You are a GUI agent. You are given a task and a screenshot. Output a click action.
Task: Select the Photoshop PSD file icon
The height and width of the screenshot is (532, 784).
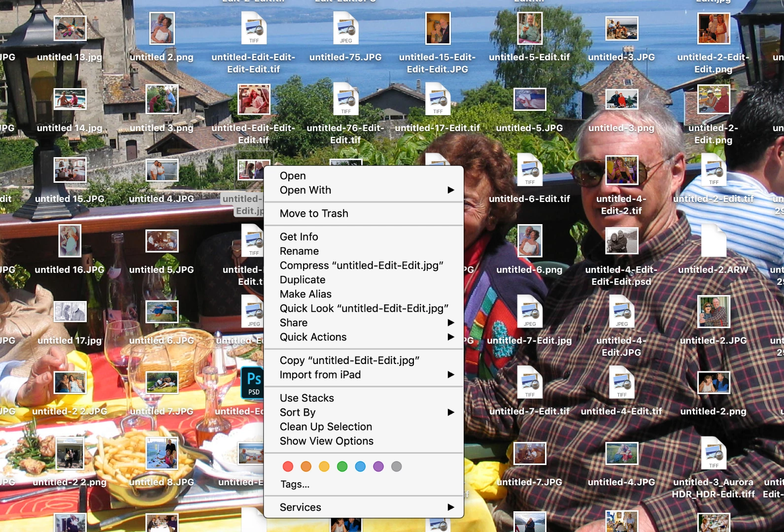click(x=252, y=383)
